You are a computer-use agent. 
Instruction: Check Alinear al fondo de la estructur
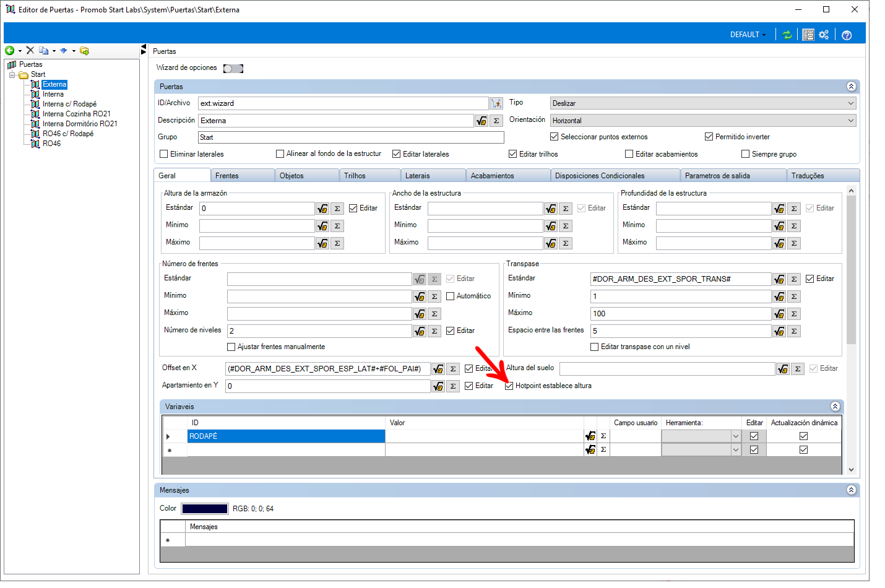[280, 153]
